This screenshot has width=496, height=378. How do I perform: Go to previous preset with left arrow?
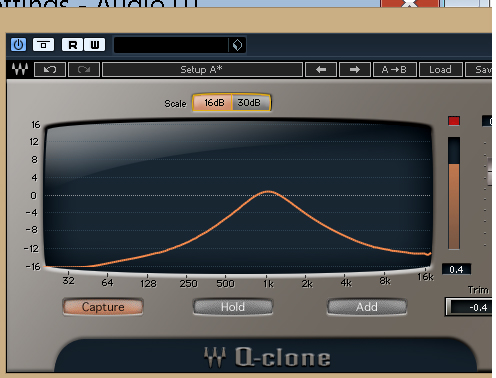point(321,69)
